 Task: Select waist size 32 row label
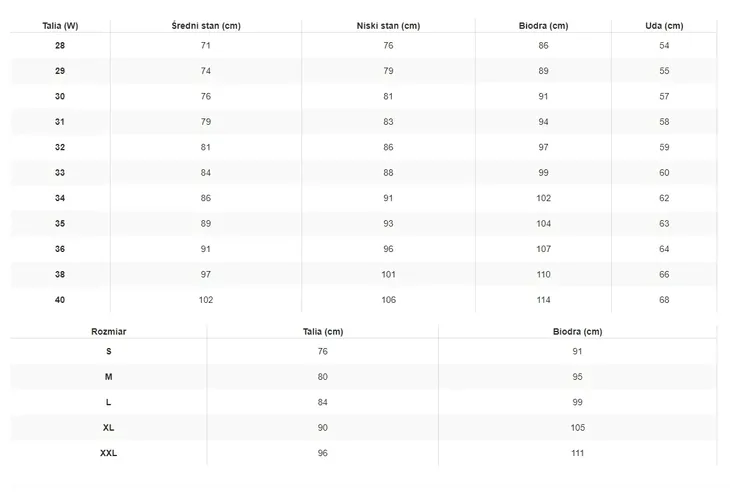[60, 147]
